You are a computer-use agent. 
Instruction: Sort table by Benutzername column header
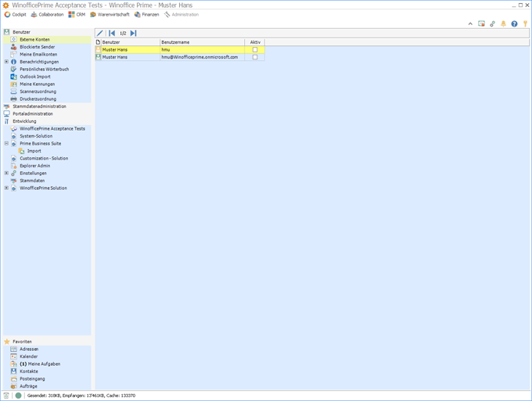201,42
